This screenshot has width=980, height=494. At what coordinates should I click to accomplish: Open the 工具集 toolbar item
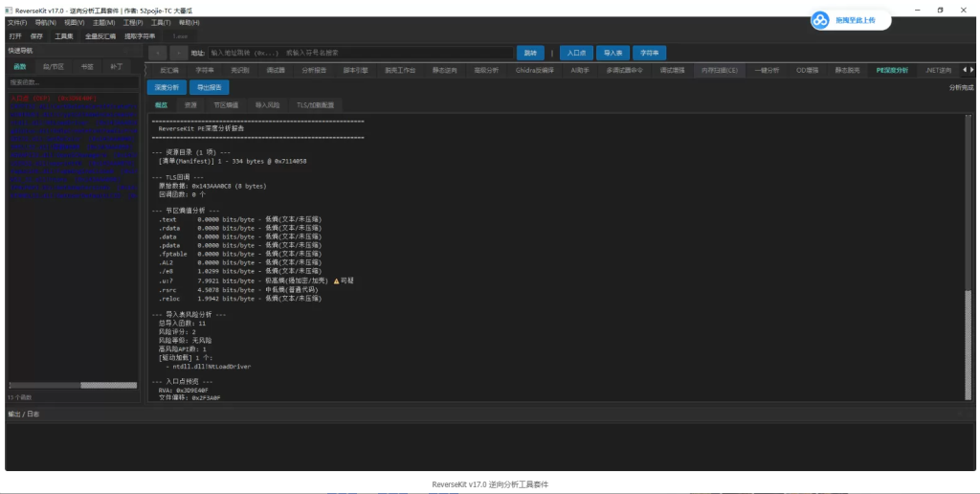64,36
